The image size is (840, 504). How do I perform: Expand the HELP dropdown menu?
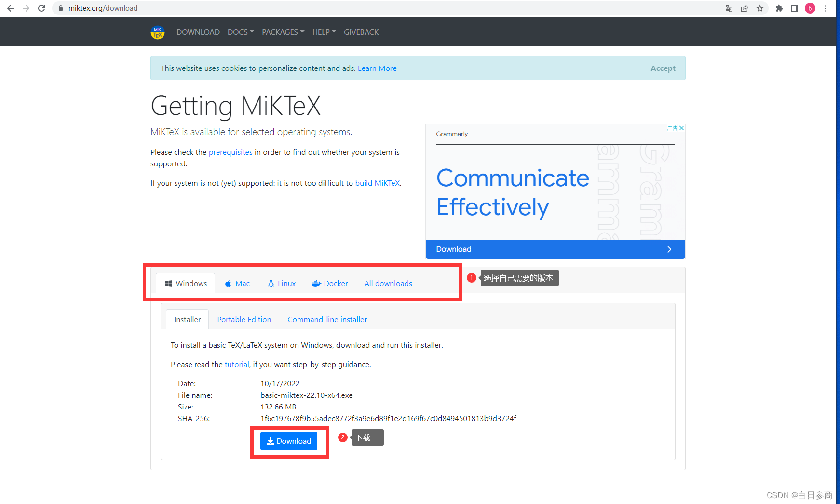(x=324, y=32)
